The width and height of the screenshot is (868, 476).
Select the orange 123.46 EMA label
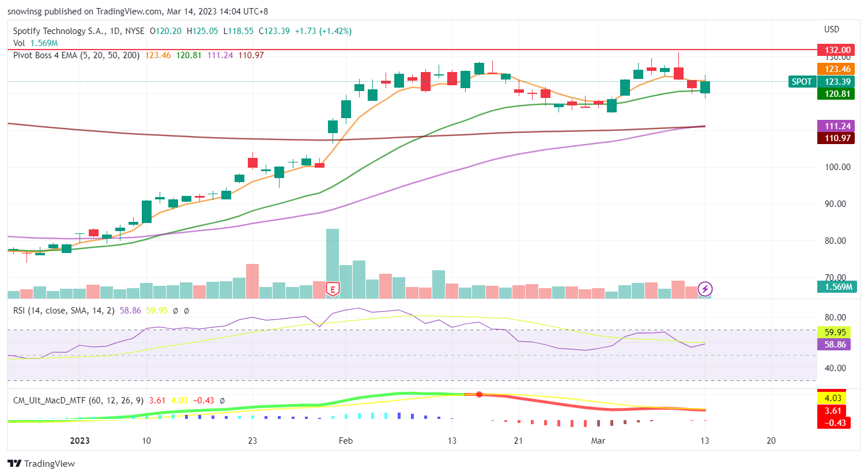836,69
